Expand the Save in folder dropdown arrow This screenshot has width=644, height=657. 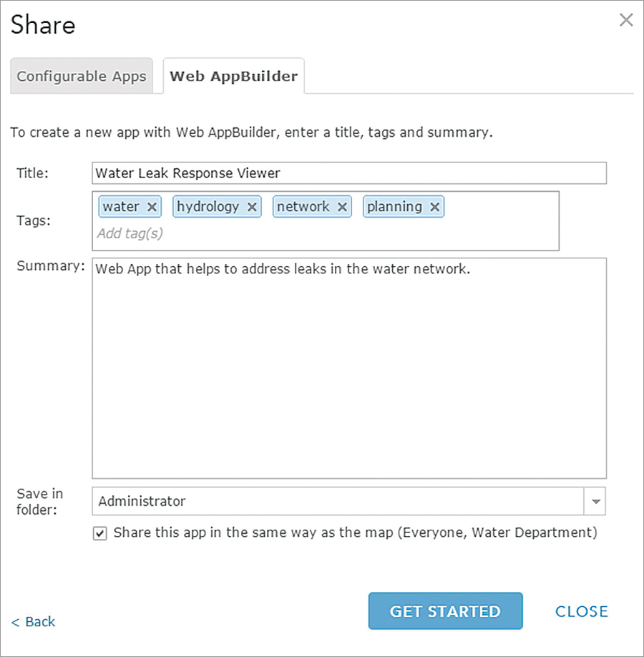pyautogui.click(x=595, y=502)
